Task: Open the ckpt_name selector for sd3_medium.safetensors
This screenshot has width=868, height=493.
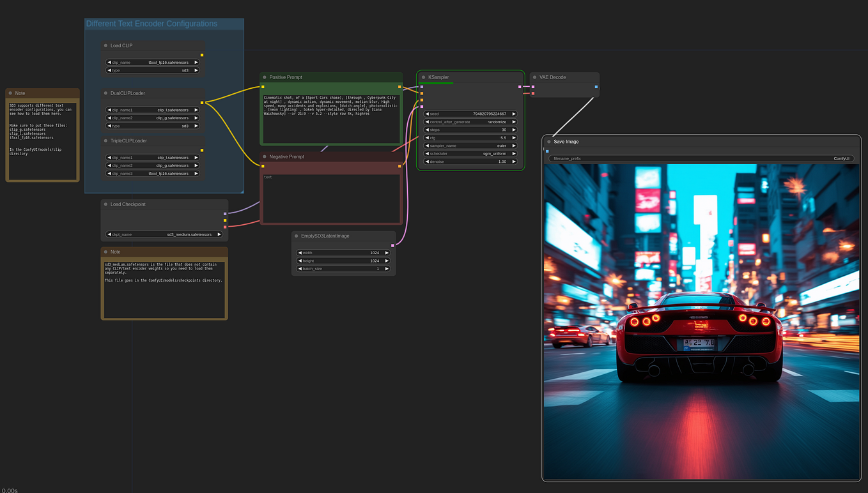Action: point(164,234)
